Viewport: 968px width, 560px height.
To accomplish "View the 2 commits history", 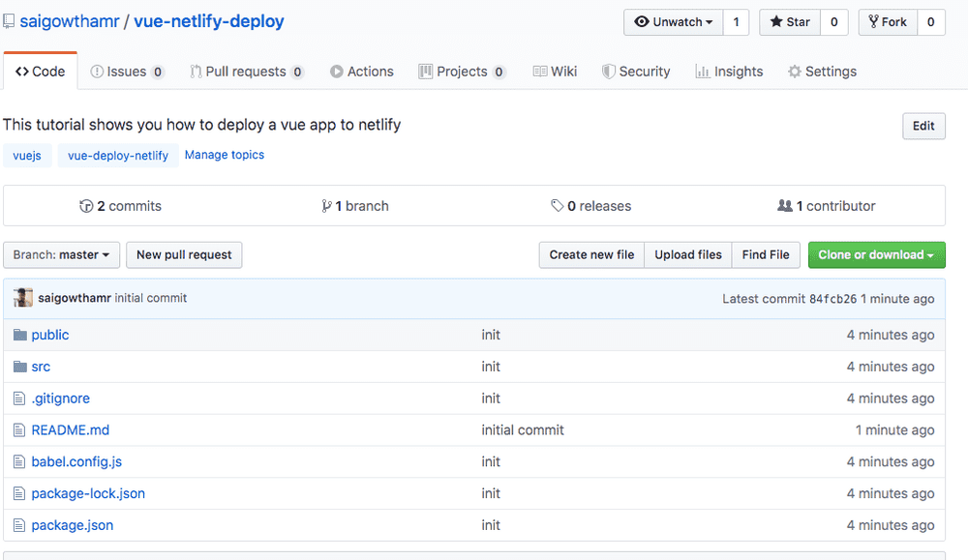I will (x=120, y=206).
